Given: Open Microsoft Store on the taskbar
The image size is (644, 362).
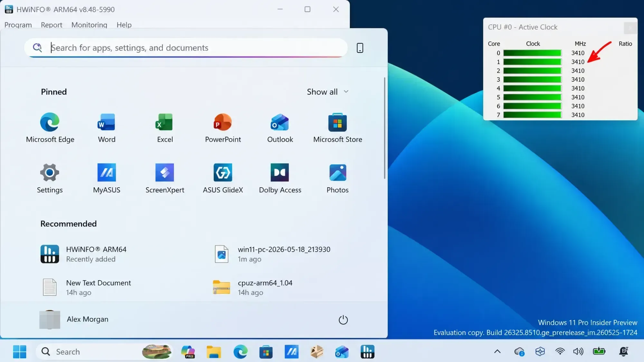Looking at the screenshot, I should 266,352.
